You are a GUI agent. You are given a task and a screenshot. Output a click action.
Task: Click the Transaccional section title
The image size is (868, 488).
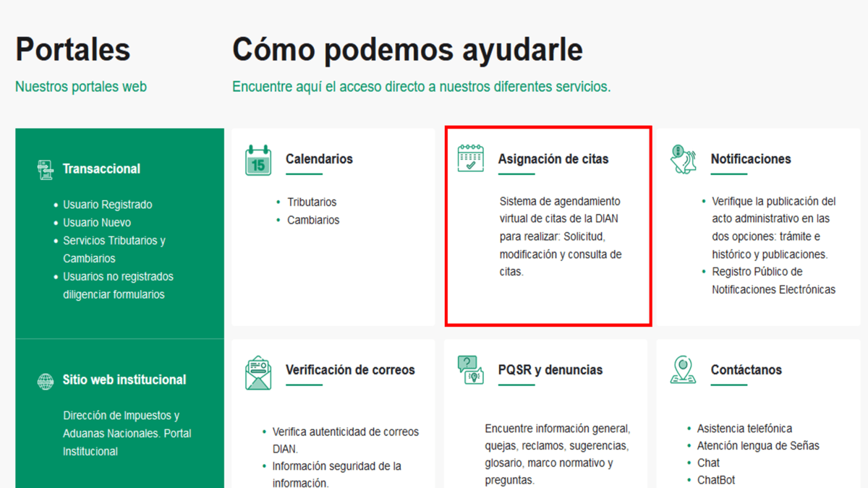pos(101,169)
